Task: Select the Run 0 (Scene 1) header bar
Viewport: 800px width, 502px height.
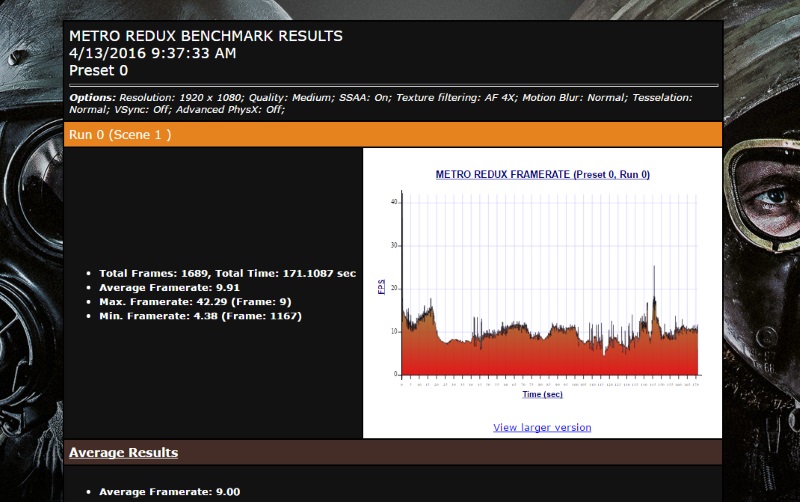Action: pos(393,135)
